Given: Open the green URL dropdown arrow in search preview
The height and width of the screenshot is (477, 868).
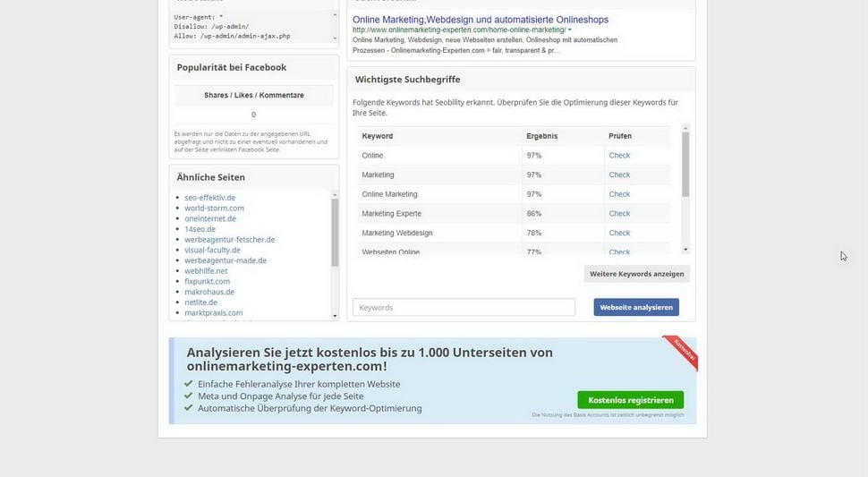Looking at the screenshot, I should pos(570,30).
